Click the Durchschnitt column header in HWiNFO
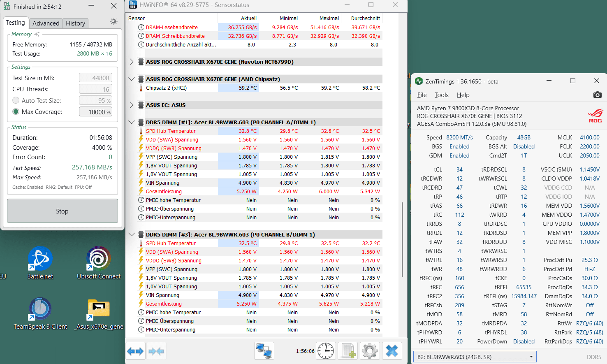The image size is (607, 364). pos(362,18)
